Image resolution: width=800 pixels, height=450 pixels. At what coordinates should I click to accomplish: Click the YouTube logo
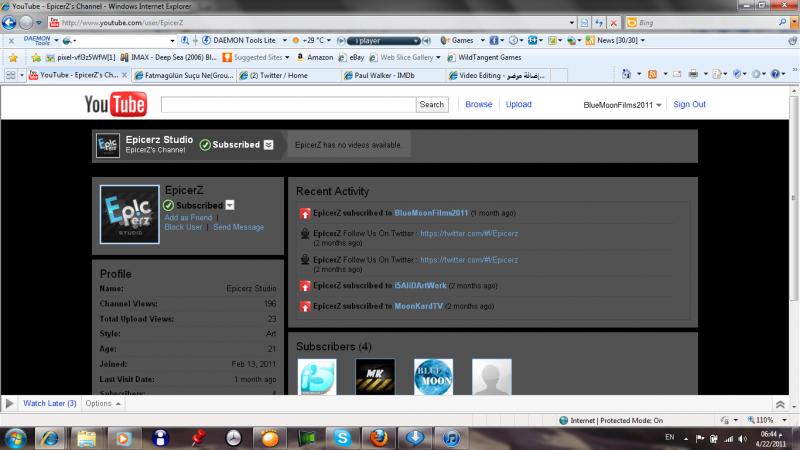tap(116, 104)
